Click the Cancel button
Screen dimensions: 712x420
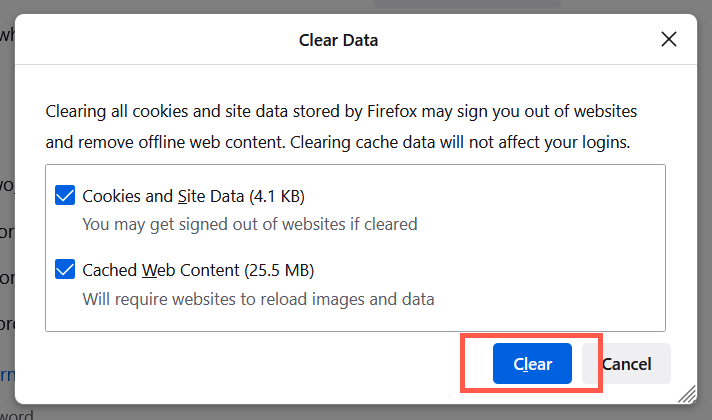[626, 364]
